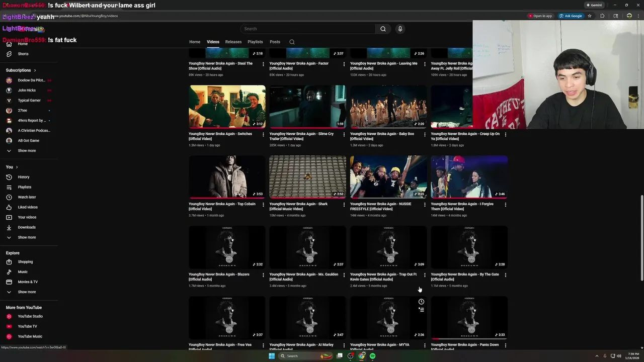The width and height of the screenshot is (644, 362).
Task: Open Spotify from the taskbar
Action: click(x=372, y=356)
